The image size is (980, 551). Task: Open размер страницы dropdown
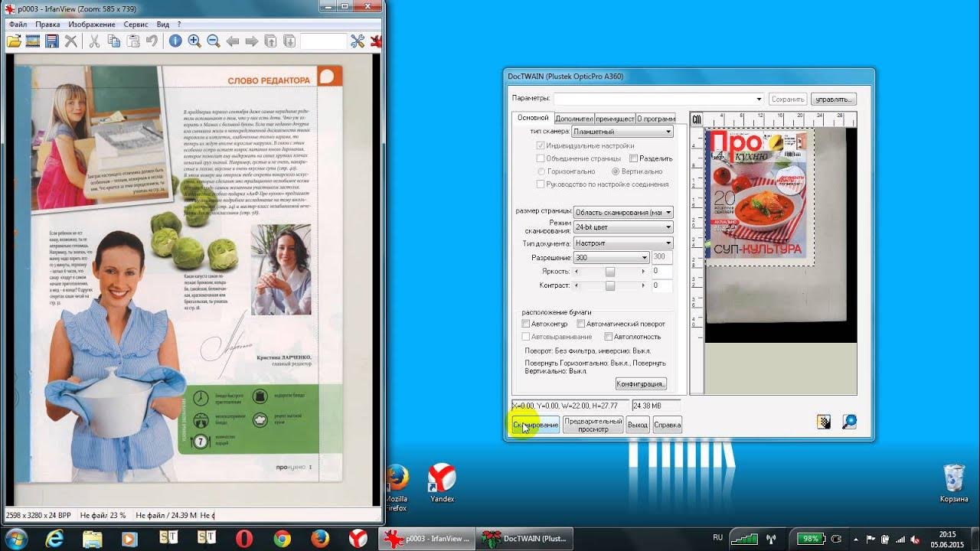[x=622, y=212]
